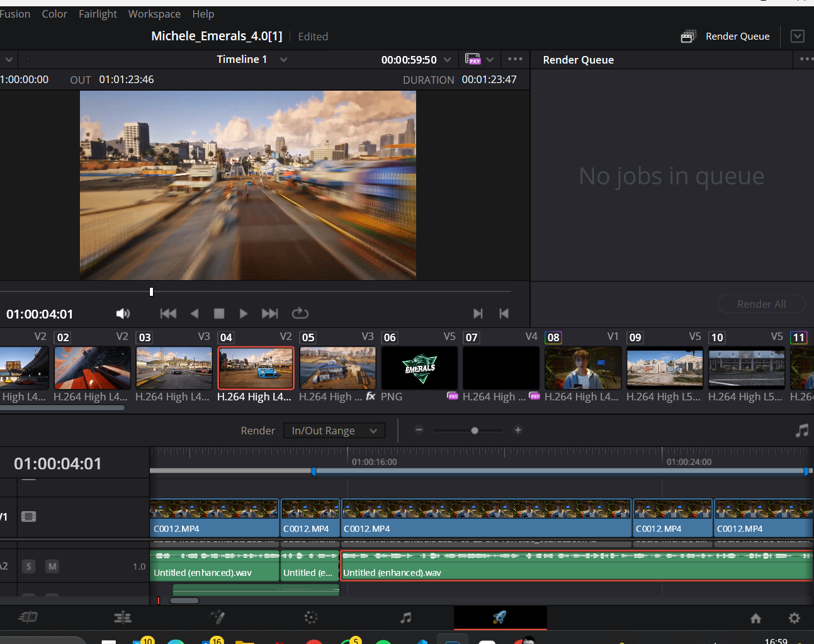Click the disabled Render All button

(x=761, y=304)
